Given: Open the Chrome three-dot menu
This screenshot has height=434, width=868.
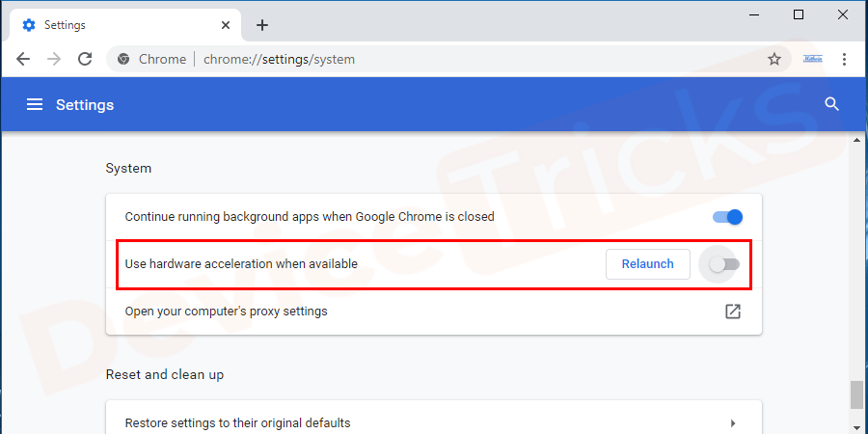Looking at the screenshot, I should coord(845,59).
